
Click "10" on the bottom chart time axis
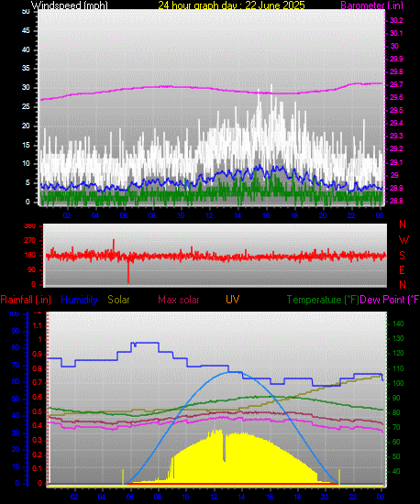pos(185,497)
